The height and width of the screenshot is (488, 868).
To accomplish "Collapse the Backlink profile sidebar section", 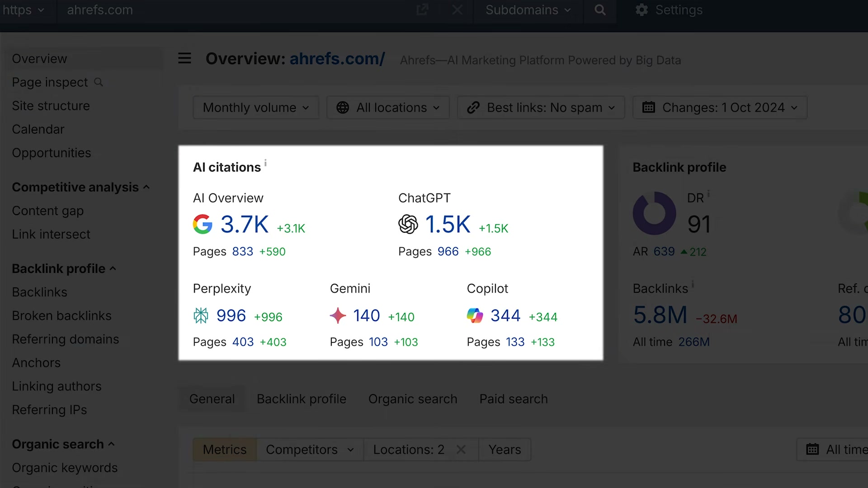I will (64, 268).
